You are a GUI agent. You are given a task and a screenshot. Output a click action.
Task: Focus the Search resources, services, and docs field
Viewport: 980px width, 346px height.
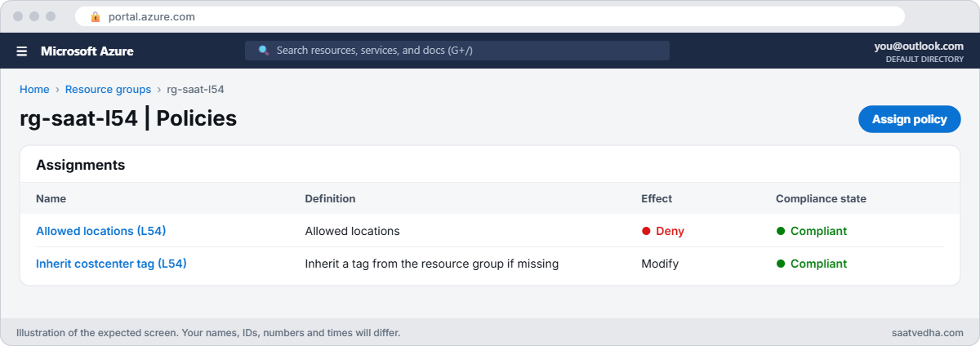pyautogui.click(x=457, y=51)
